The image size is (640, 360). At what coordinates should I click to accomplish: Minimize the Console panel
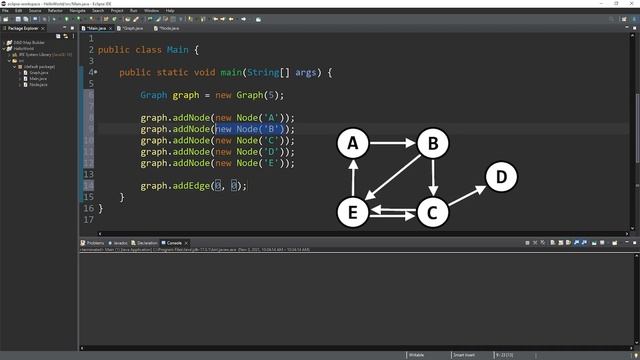pos(627,242)
